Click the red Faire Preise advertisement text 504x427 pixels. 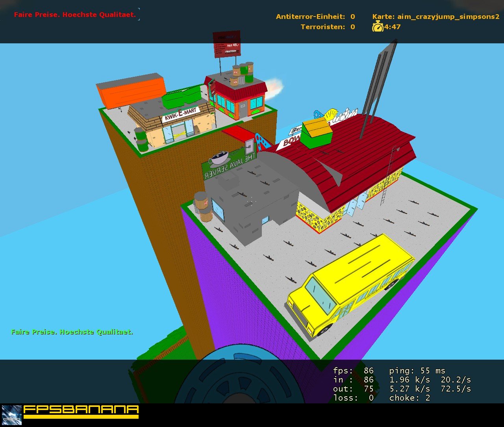(x=75, y=15)
